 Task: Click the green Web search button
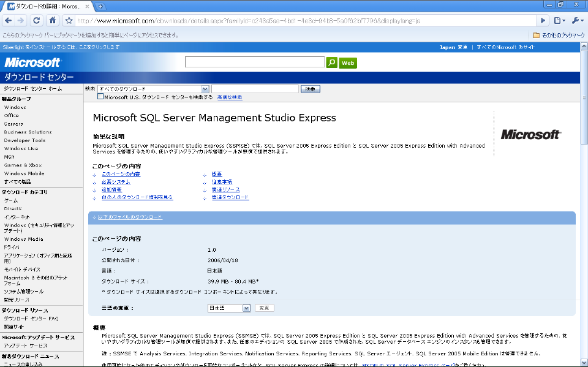(x=348, y=63)
